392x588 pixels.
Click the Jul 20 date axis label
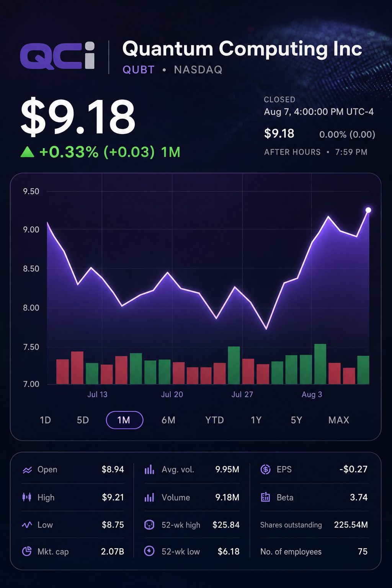[x=172, y=394]
